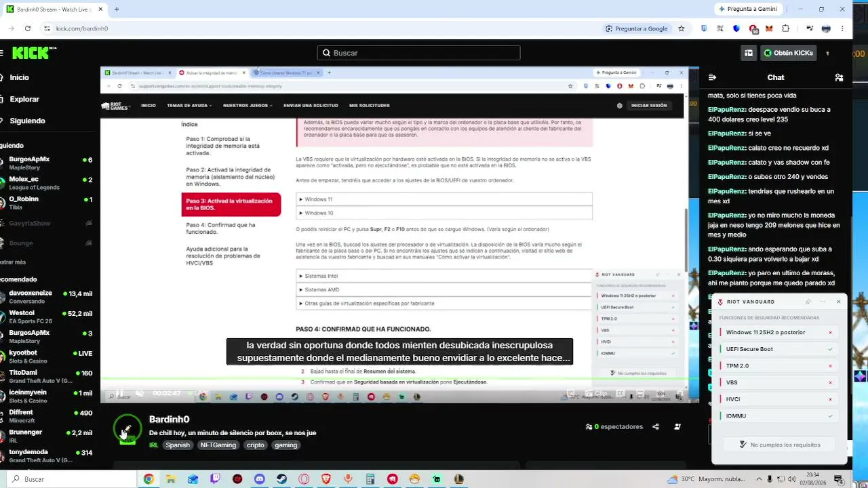
Task: Open File Explorer from the taskbar
Action: (x=171, y=479)
